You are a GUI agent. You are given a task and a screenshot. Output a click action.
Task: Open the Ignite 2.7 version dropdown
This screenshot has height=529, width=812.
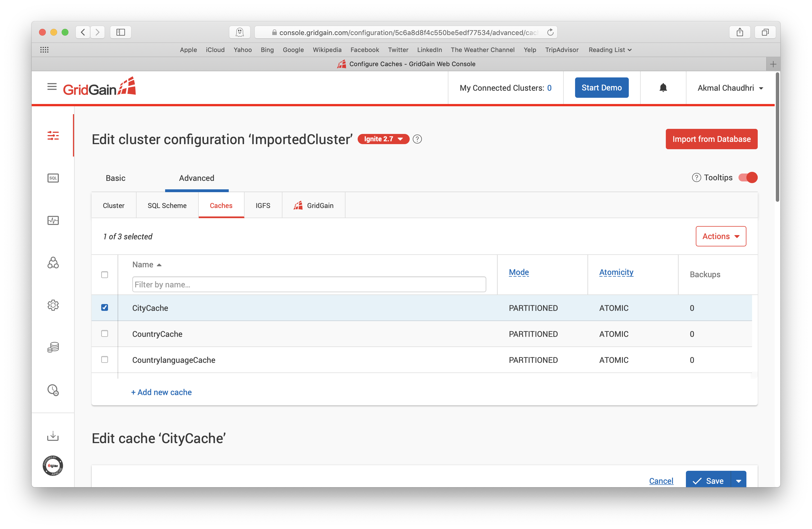[383, 138]
